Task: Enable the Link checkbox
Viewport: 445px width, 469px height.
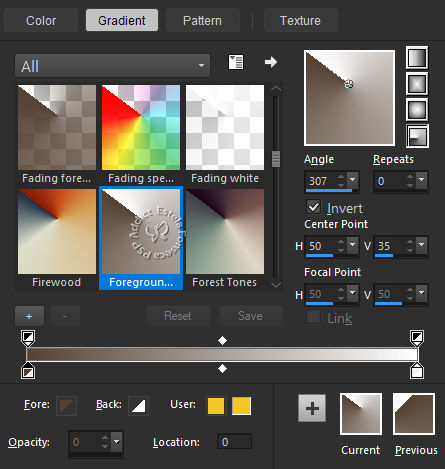Action: [x=314, y=317]
